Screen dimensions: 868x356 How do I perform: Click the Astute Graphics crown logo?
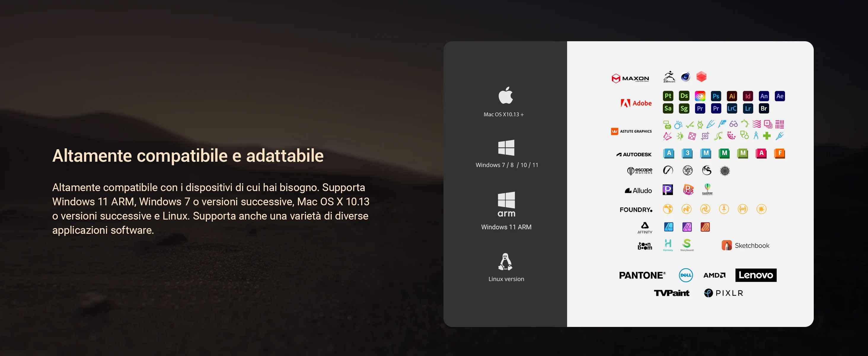[x=615, y=131]
